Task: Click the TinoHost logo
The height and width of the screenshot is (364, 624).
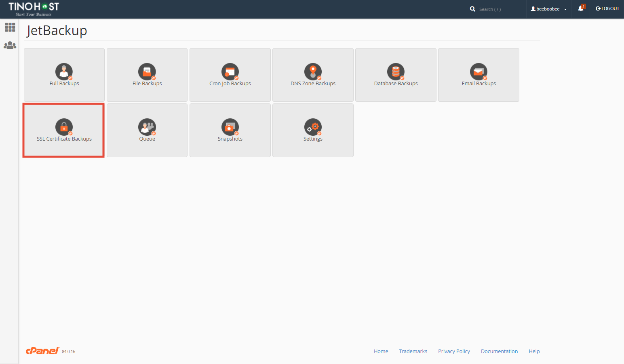Action: pyautogui.click(x=34, y=9)
